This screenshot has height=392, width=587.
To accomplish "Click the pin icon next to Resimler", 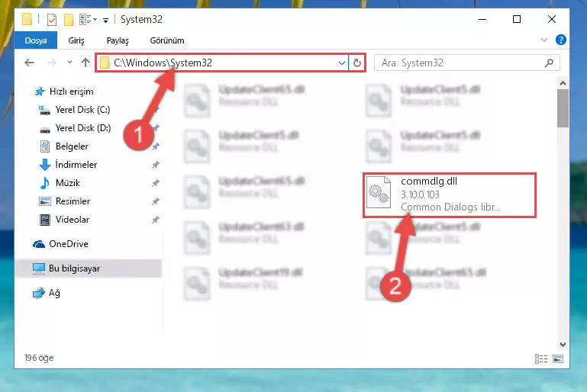I will 156,201.
